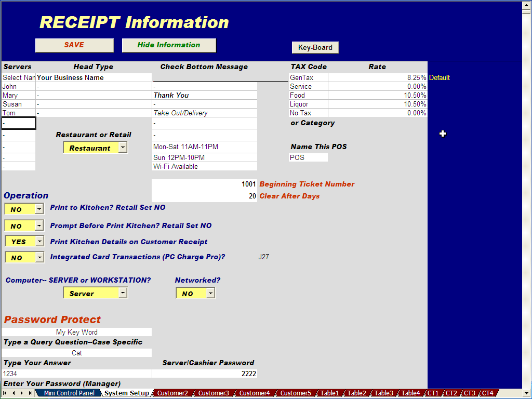532x399 pixels.
Task: Click the vertical scrollbar up arrow
Action: [526, 5]
